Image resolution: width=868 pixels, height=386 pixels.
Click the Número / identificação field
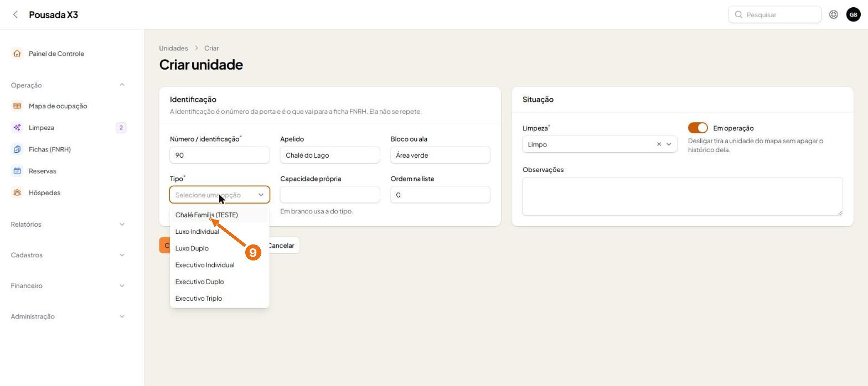coord(220,155)
